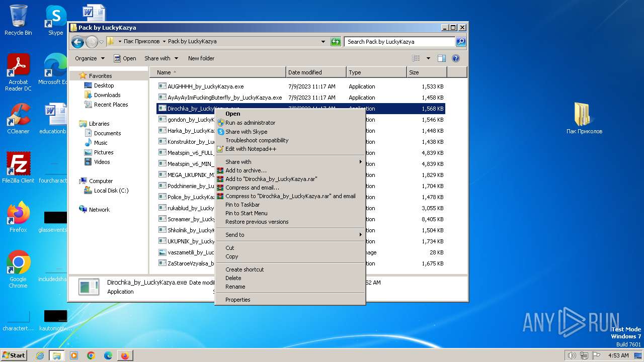Choose Delete in context menu

click(290, 278)
